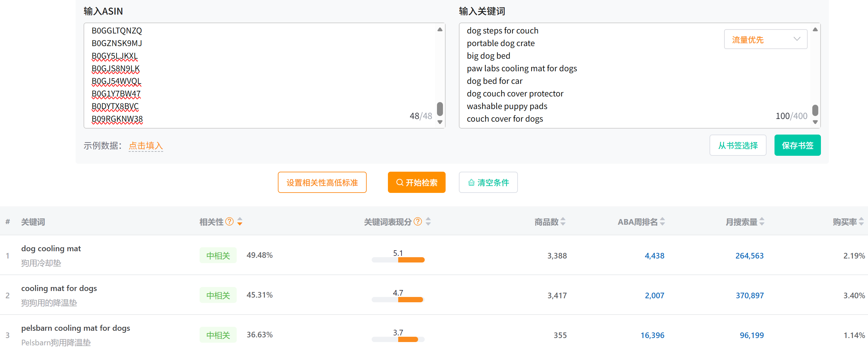This screenshot has height=348, width=868.
Task: Click keyword box scroll up arrow
Action: 815,29
